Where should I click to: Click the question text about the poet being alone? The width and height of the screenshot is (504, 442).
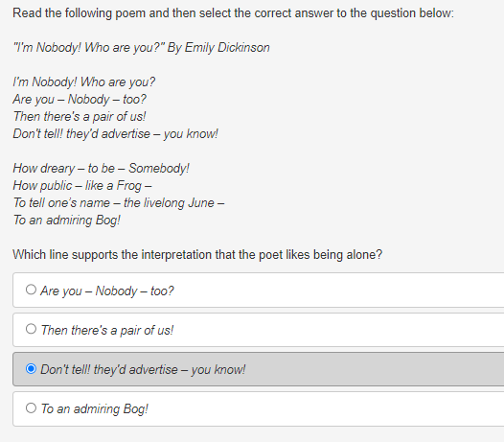197,255
